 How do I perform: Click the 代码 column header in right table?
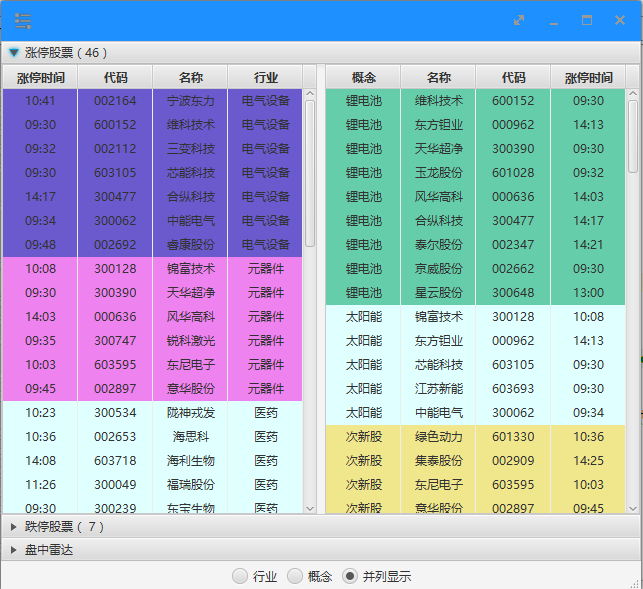point(513,78)
